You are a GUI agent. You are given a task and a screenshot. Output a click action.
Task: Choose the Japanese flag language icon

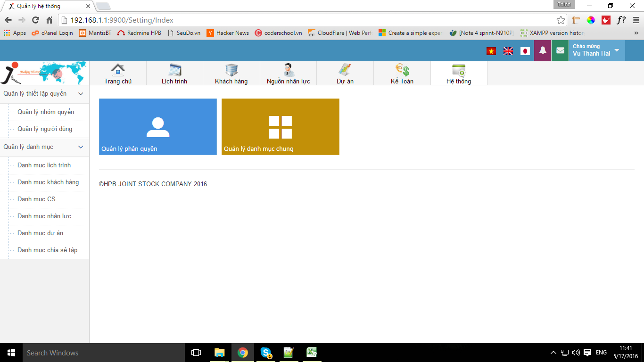point(525,51)
